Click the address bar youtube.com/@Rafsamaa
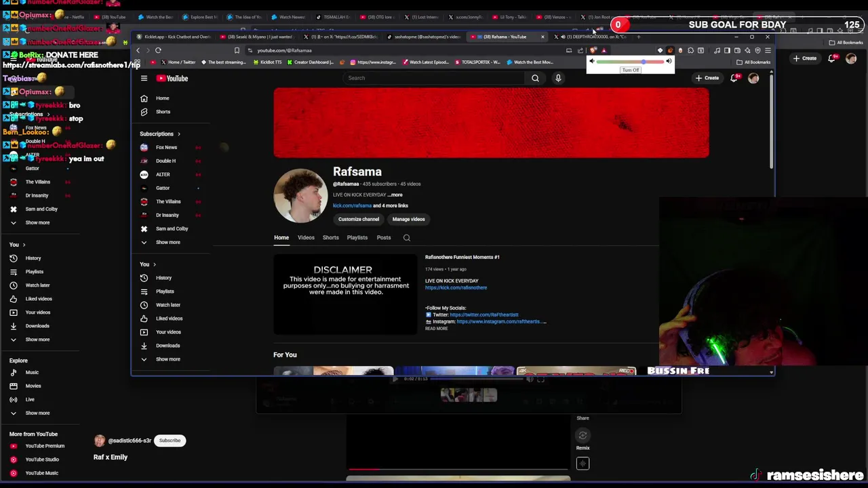This screenshot has width=868, height=488. pos(285,50)
